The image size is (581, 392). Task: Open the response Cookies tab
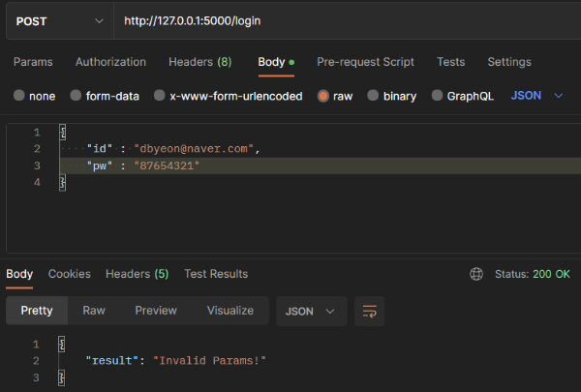70,274
